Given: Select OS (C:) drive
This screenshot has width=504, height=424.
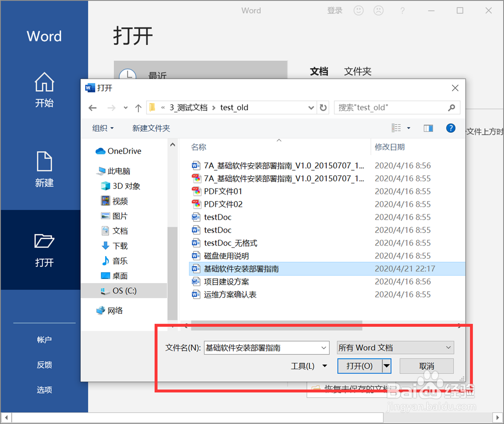Looking at the screenshot, I should pos(124,290).
